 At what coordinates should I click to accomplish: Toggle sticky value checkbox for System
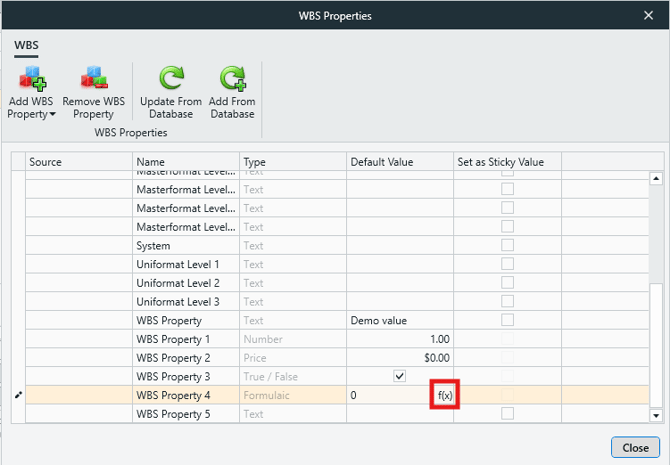tap(507, 245)
